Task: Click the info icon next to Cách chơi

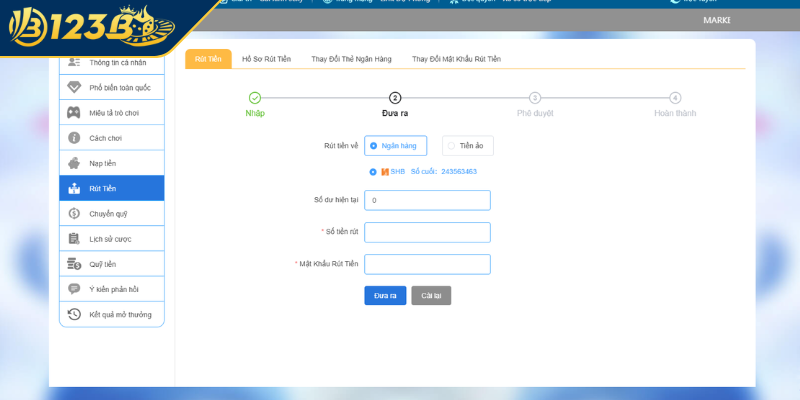Action: pos(74,137)
